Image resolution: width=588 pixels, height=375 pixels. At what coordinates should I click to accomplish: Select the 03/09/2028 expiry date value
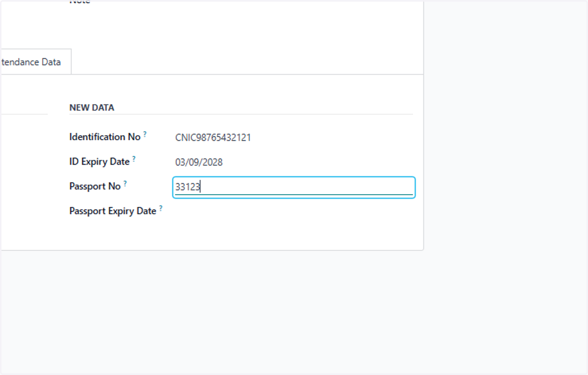[x=199, y=162]
